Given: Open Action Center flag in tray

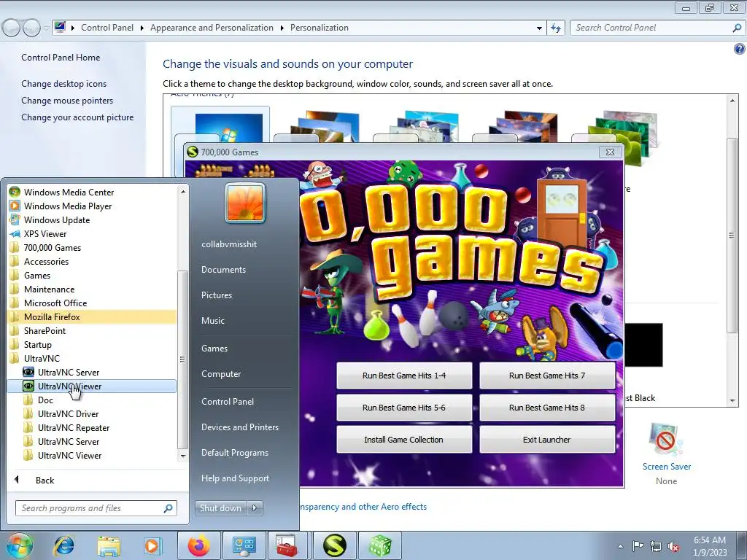Looking at the screenshot, I should click(638, 546).
